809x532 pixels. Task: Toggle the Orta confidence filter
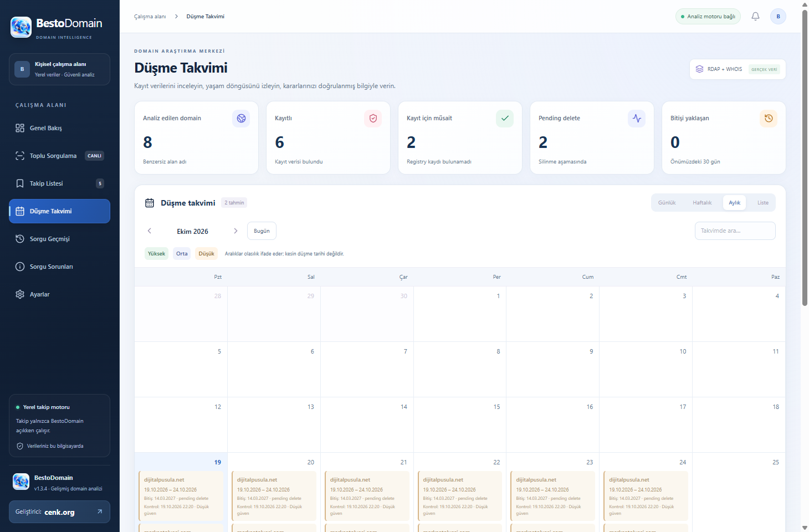coord(182,254)
